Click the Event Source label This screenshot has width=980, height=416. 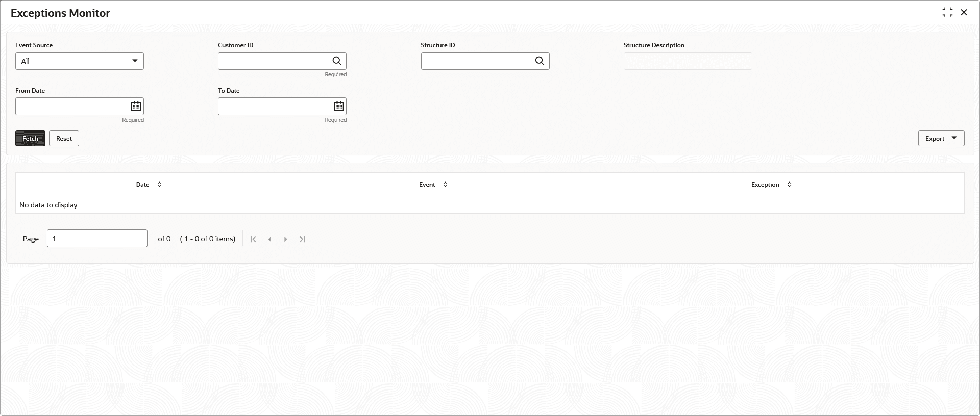(34, 45)
